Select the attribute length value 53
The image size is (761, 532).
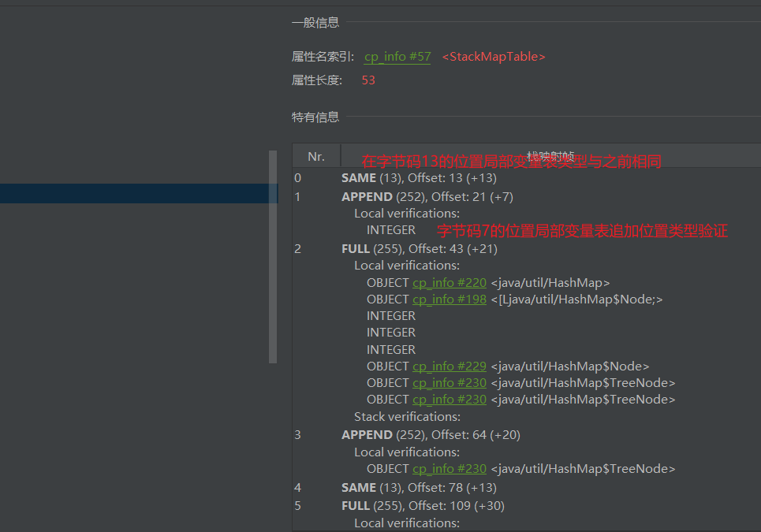(x=367, y=80)
